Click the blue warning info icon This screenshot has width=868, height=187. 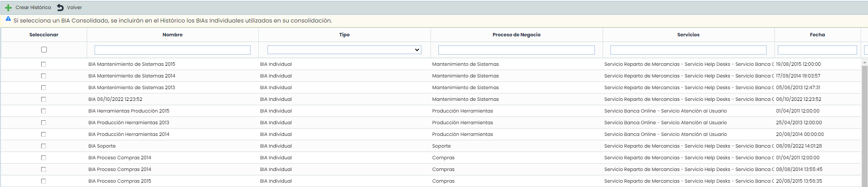8,19
